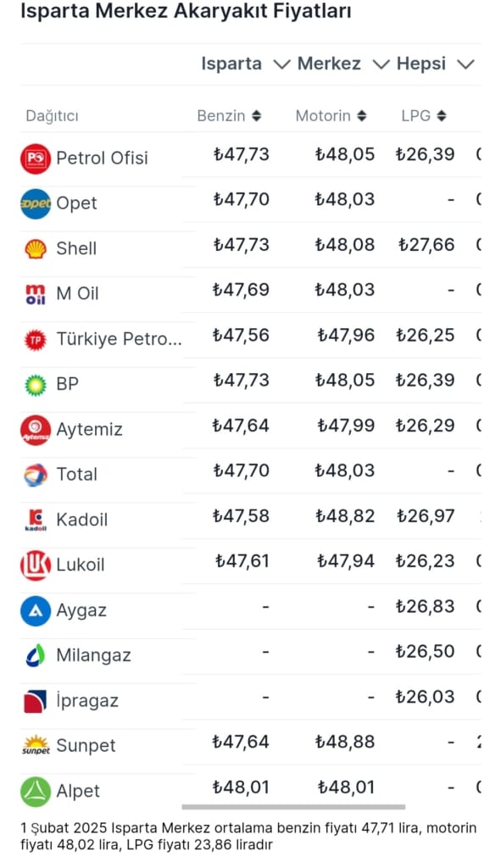Open the Türkiye Petrolleri row link
The image size is (501, 868).
(119, 339)
